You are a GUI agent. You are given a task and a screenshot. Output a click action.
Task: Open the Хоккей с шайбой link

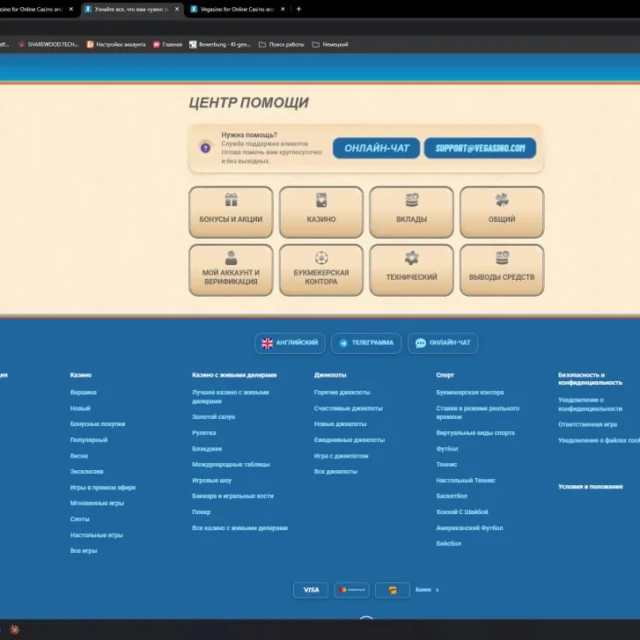(462, 512)
